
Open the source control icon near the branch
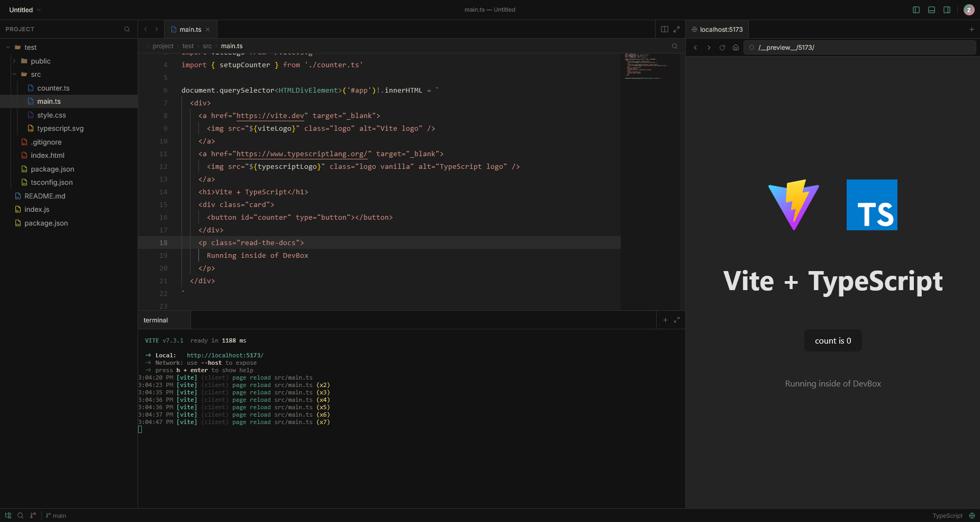coord(33,515)
